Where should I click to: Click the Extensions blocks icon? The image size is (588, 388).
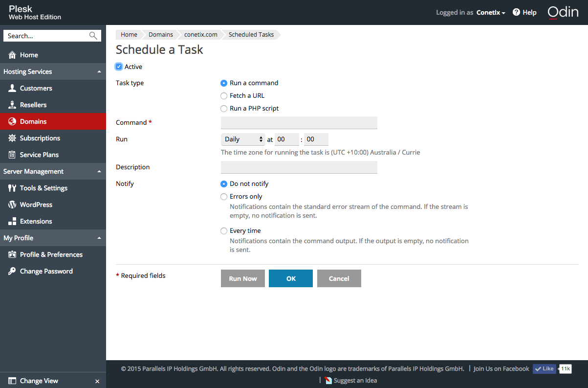click(x=12, y=222)
